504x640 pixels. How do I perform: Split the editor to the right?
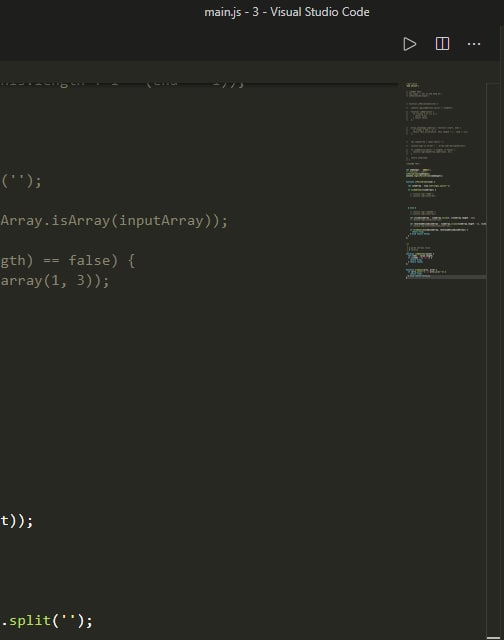442,44
